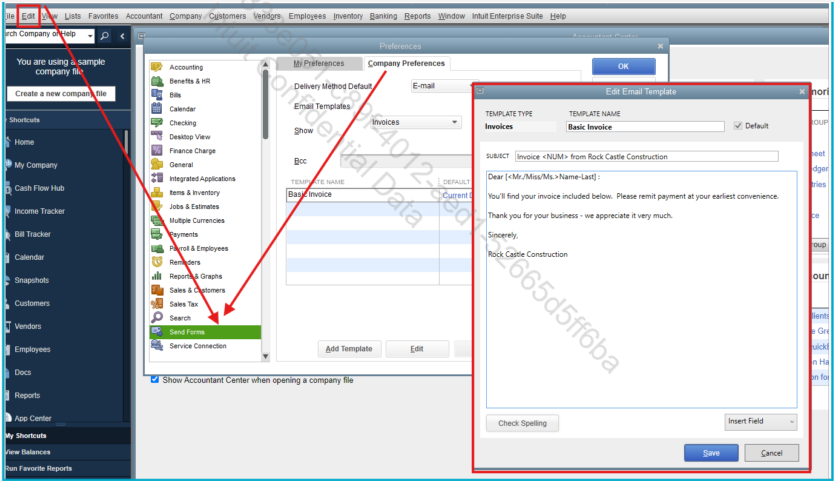
Task: Open the Reports menu in the menu bar
Action: pyautogui.click(x=417, y=16)
